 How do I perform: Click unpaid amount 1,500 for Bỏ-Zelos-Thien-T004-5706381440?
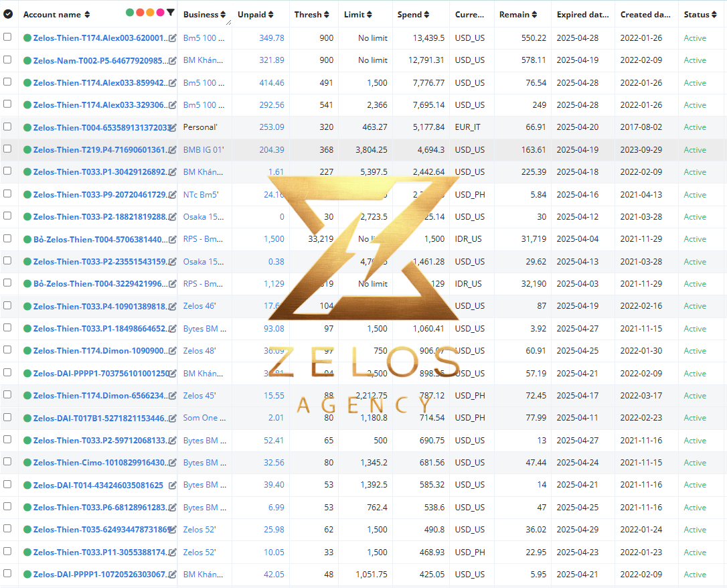click(x=274, y=239)
